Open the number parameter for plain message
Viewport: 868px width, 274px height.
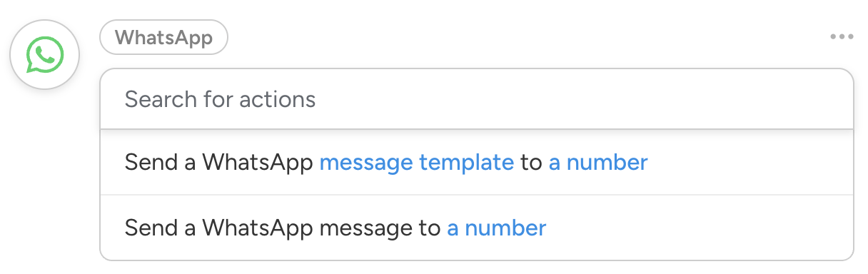click(x=497, y=228)
